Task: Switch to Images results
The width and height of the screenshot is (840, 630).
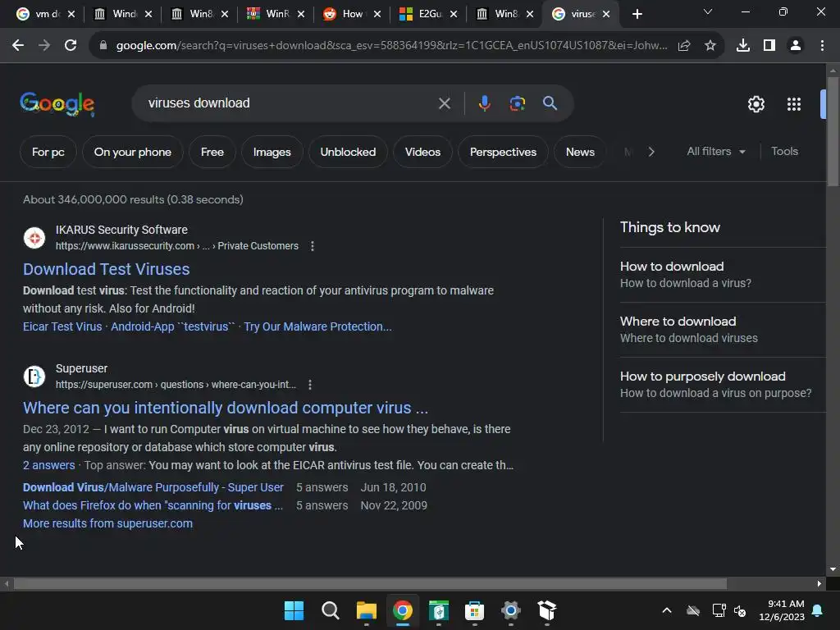Action: point(272,152)
